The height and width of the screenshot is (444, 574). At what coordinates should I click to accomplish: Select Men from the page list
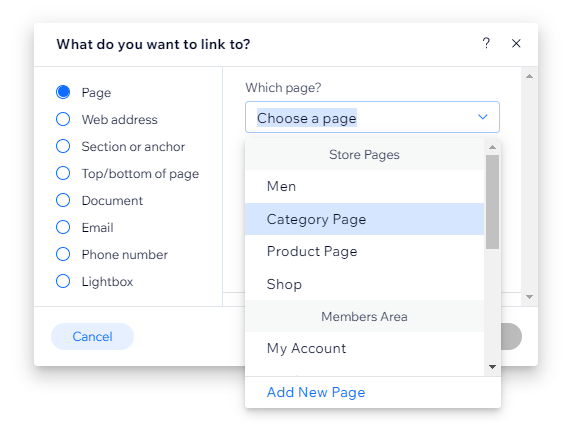coord(364,186)
